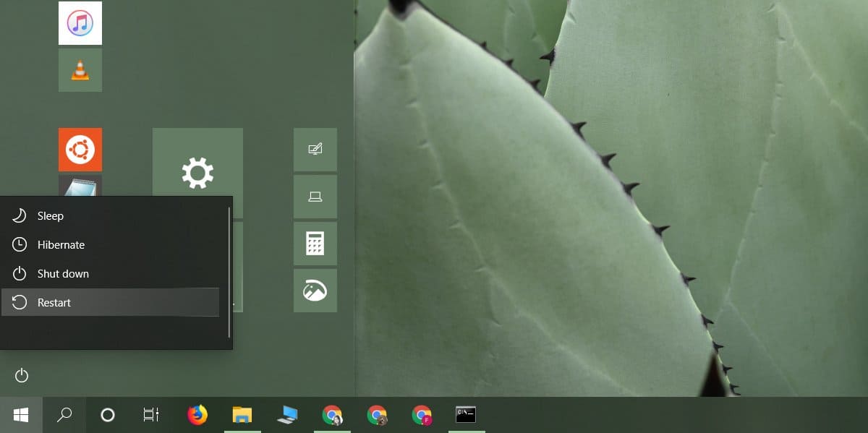Click the Power button in the Start menu
Screen dimensions: 868x433
point(21,375)
